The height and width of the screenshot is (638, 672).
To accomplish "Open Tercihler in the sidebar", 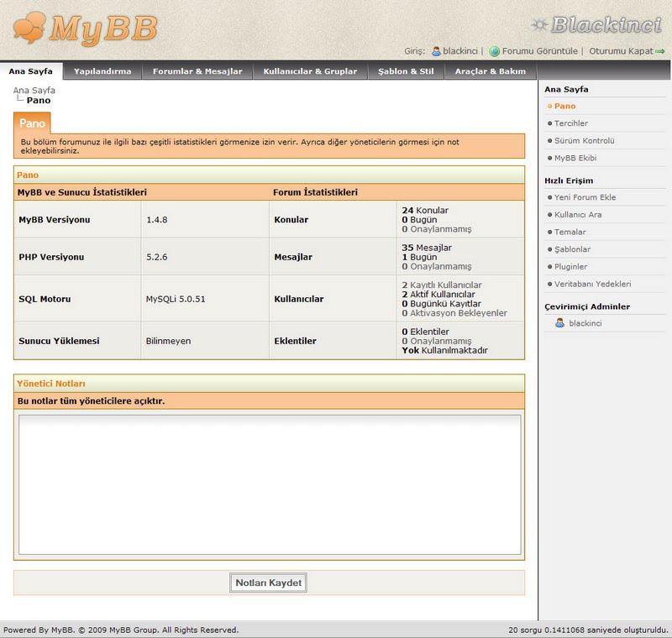I will pos(571,123).
